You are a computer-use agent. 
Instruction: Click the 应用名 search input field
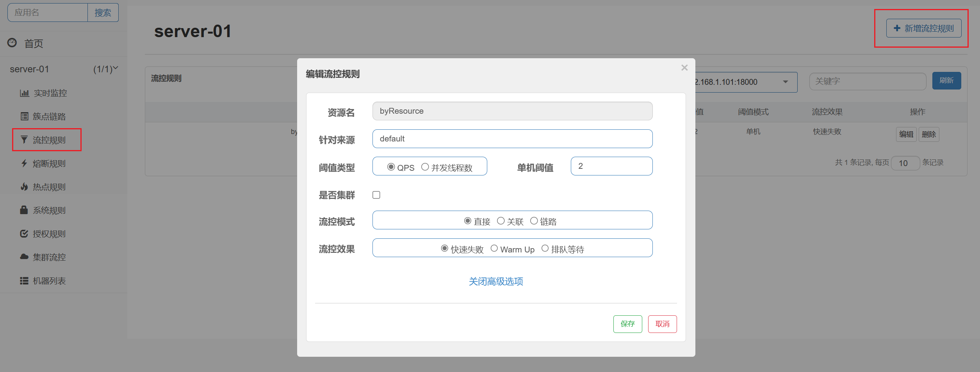point(48,13)
